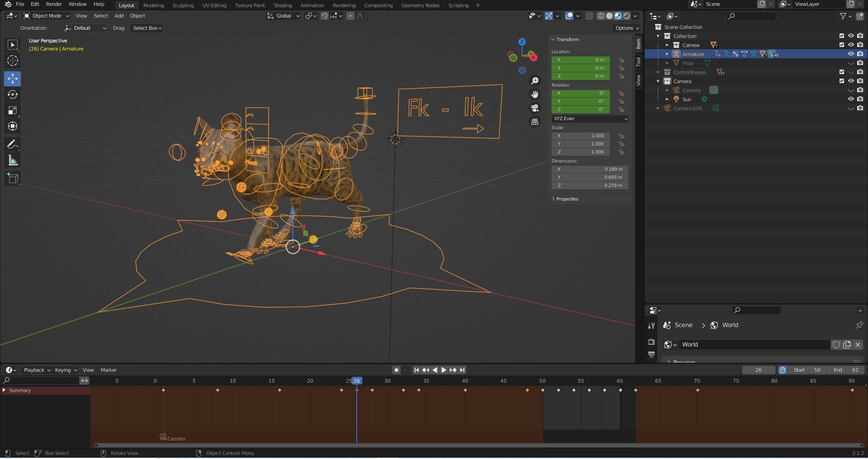Viewport: 868px width, 459px height.
Task: Activate the Move tool
Action: pyautogui.click(x=13, y=79)
